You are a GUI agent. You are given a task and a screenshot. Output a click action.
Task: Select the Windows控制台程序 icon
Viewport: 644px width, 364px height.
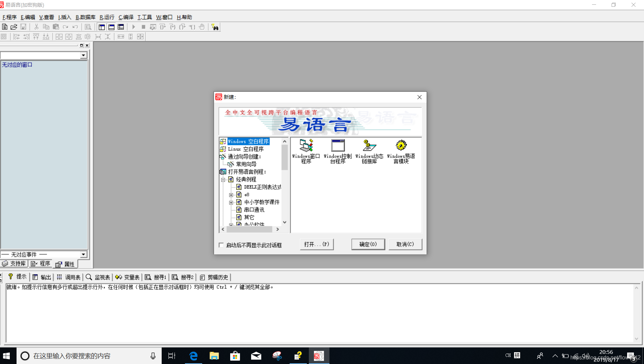338,151
